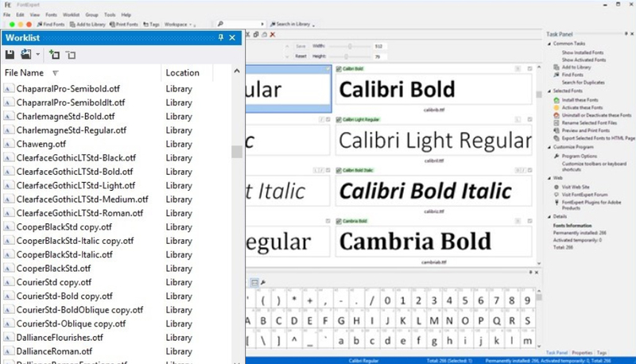Close the Worklist panel

232,37
